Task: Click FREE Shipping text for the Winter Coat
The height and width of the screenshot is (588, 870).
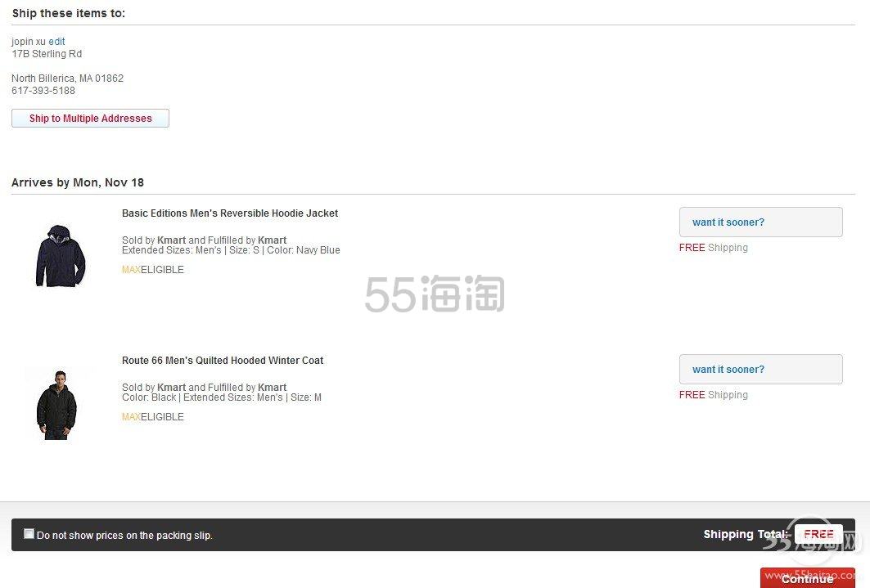Action: [714, 394]
